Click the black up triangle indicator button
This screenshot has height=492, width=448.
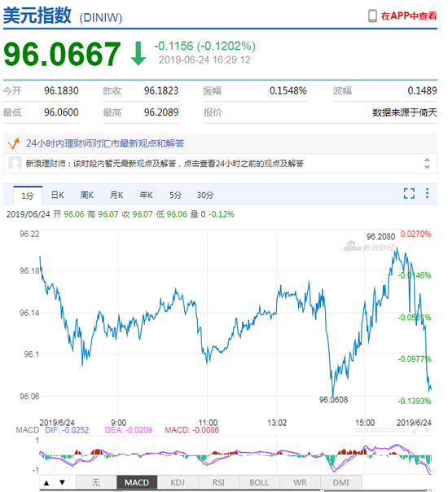[46, 482]
